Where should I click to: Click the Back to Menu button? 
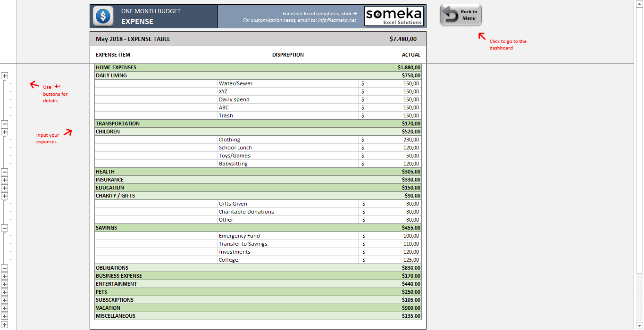point(461,15)
